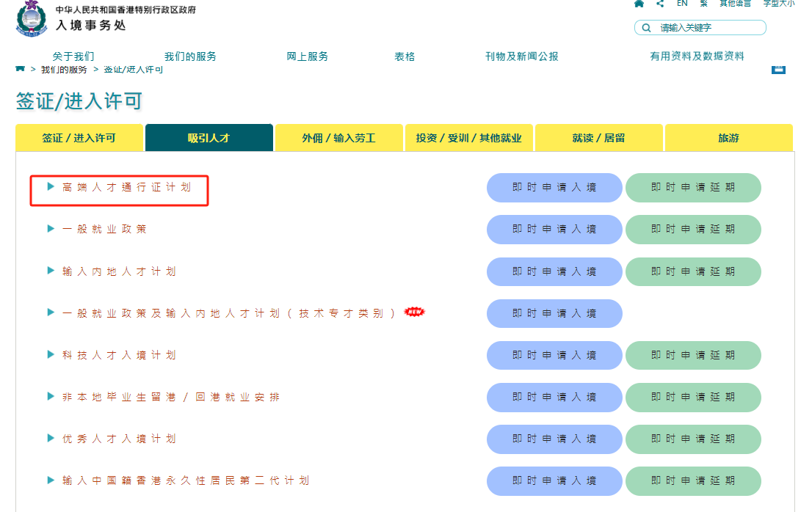The width and height of the screenshot is (812, 512).
Task: Switch language to EN
Action: 682,4
